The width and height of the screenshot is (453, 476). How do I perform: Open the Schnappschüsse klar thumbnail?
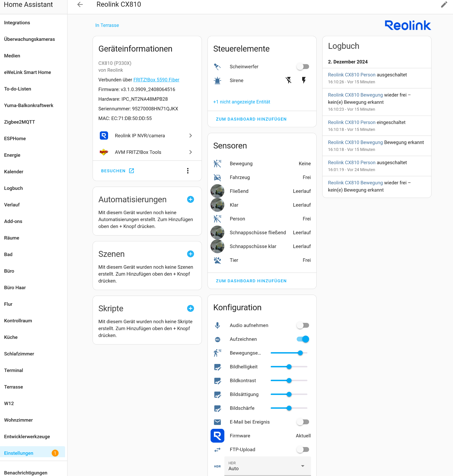coord(218,246)
